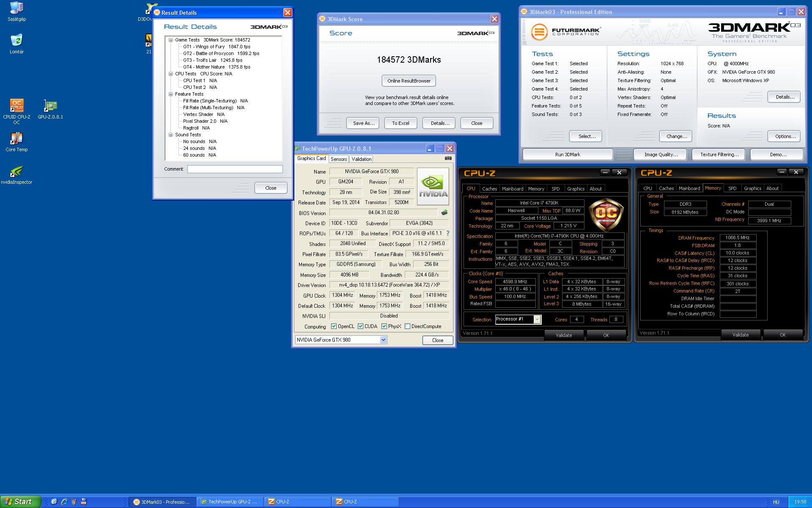The width and height of the screenshot is (812, 508).
Task: Collapse the Game Tests tree node
Action: click(x=171, y=40)
